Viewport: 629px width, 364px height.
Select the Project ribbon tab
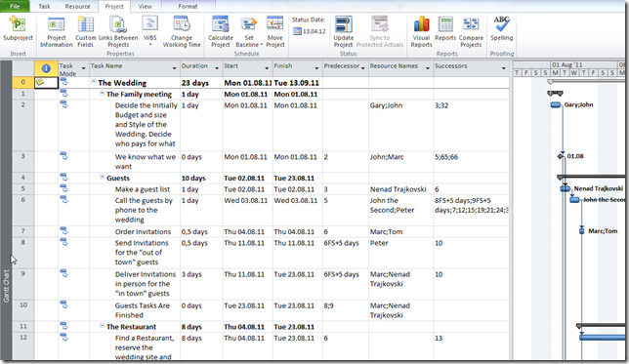[x=114, y=7]
